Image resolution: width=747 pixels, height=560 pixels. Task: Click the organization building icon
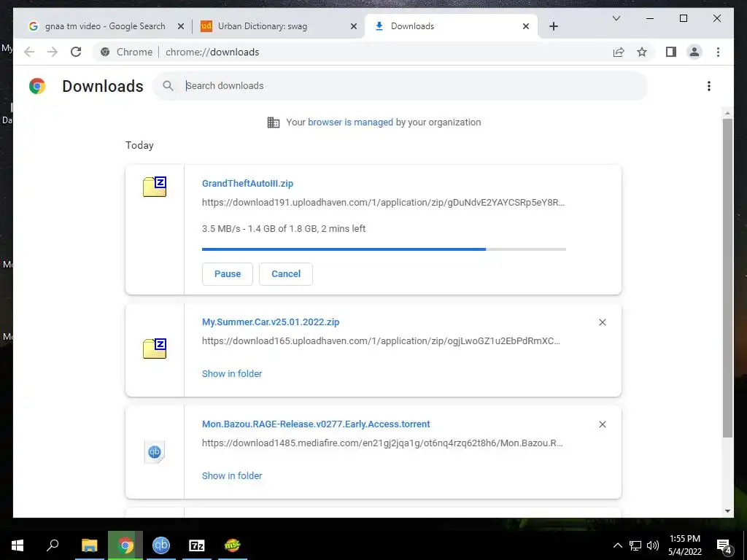274,122
